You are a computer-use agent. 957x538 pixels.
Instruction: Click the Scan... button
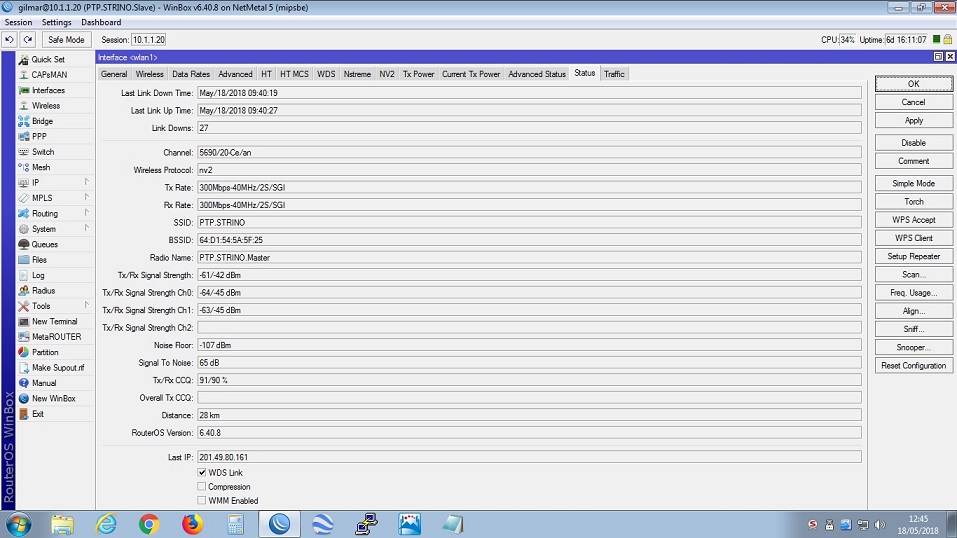click(x=914, y=274)
